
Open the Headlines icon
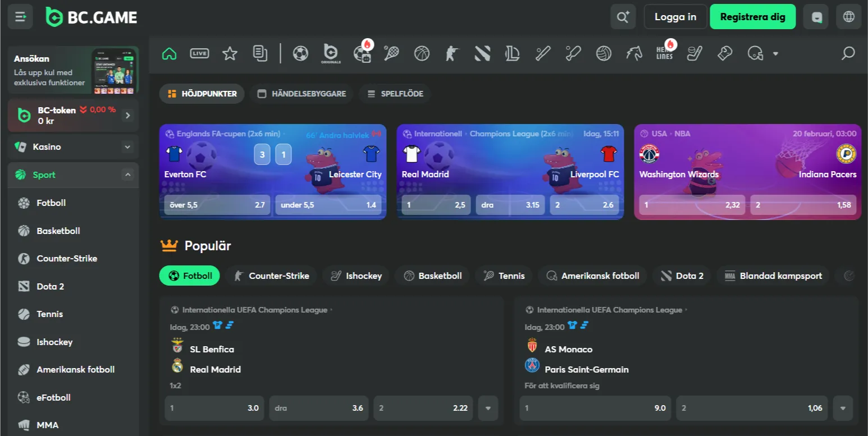(665, 54)
